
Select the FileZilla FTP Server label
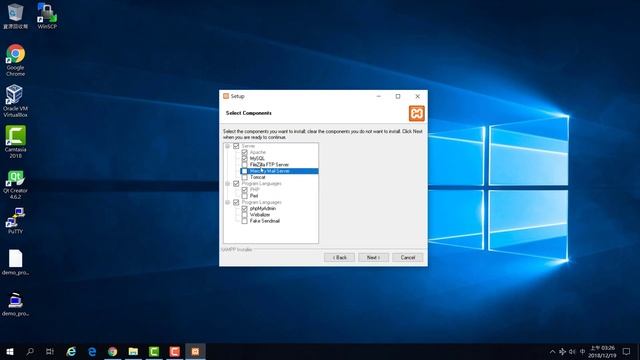269,164
